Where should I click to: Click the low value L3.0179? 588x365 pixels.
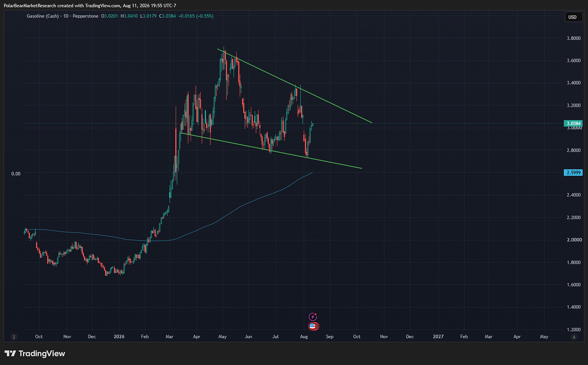148,16
